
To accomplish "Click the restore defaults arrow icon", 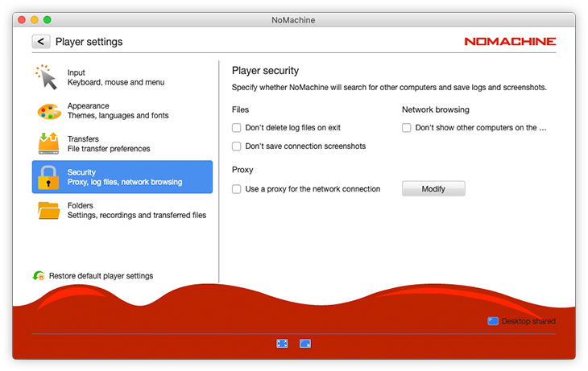I will [39, 276].
